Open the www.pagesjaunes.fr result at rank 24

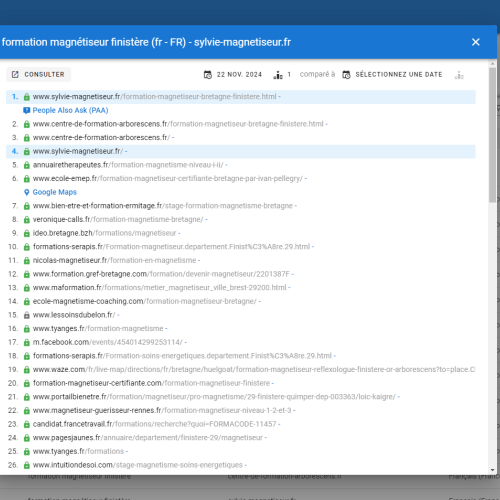[x=148, y=438]
